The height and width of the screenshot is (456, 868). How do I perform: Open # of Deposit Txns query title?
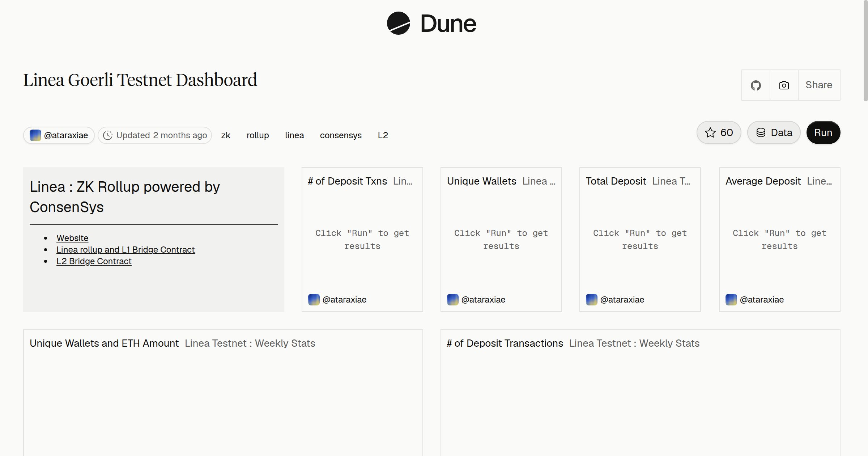coord(347,181)
